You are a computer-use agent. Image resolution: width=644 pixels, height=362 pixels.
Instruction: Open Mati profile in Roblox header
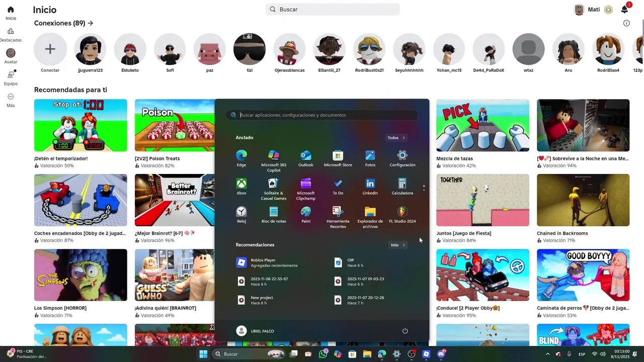tap(587, 10)
